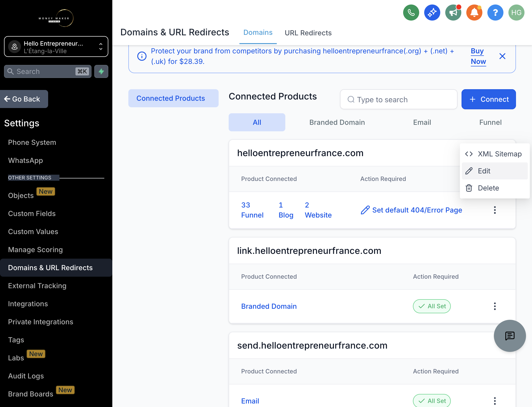Switch to the URL Redirects tab
Viewport: 532px width, 407px height.
point(308,33)
